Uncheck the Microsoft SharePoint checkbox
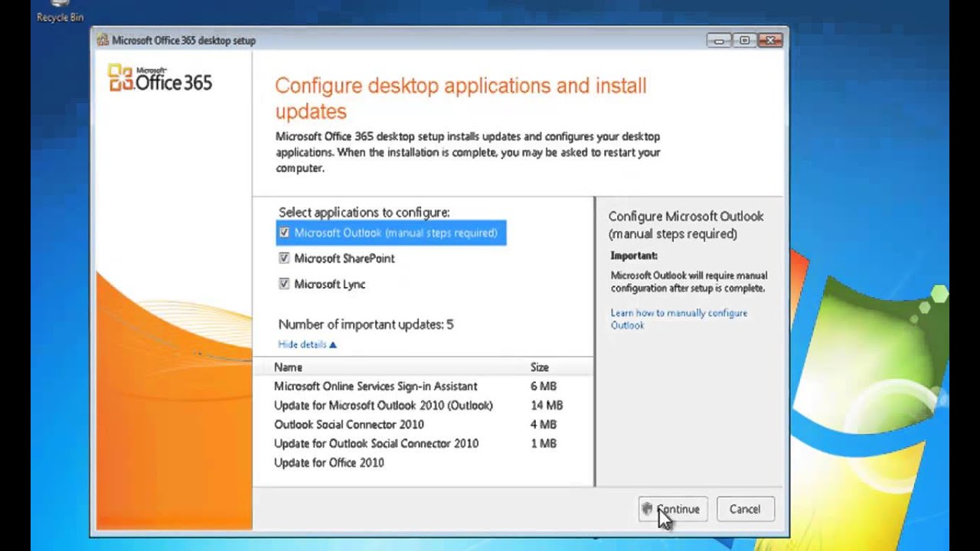980x551 pixels. (284, 258)
